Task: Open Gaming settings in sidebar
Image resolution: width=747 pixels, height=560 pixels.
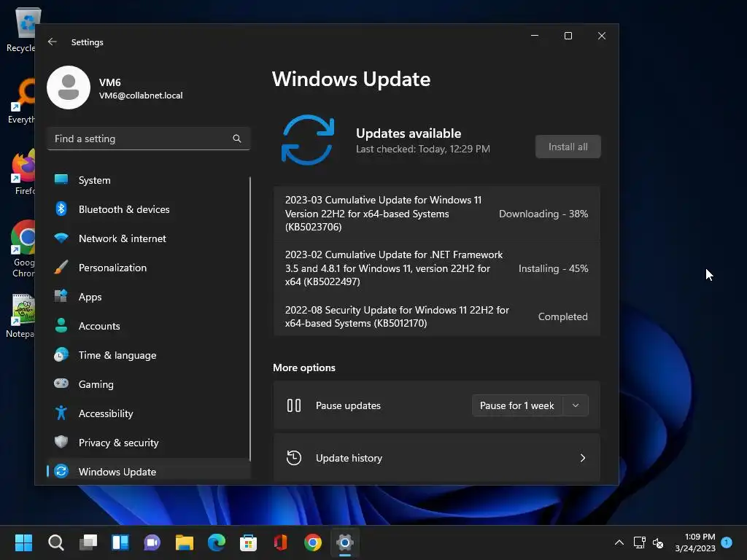Action: click(x=149, y=384)
